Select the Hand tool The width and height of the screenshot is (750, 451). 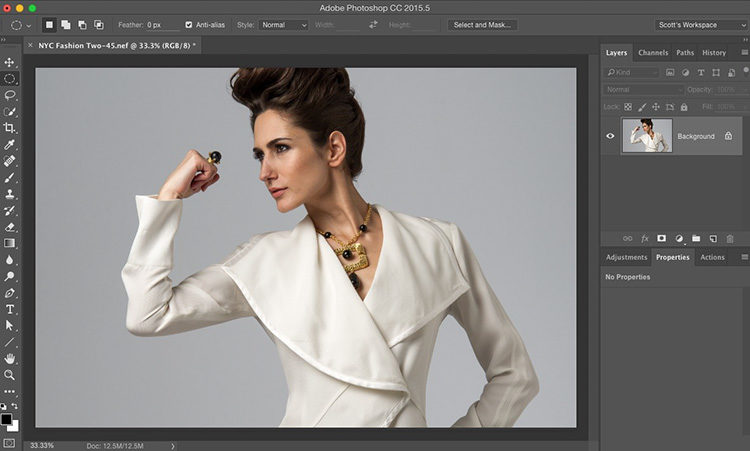tap(9, 358)
